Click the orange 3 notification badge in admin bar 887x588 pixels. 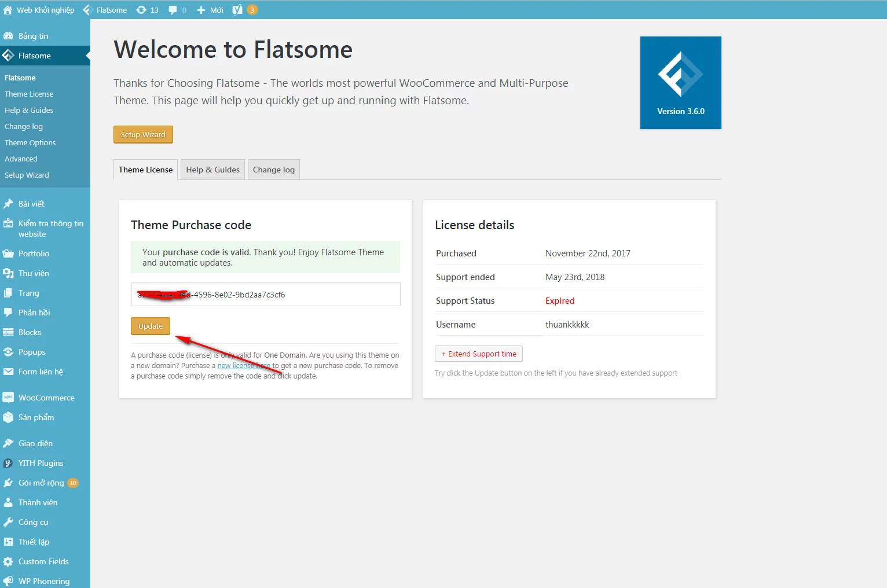tap(252, 10)
